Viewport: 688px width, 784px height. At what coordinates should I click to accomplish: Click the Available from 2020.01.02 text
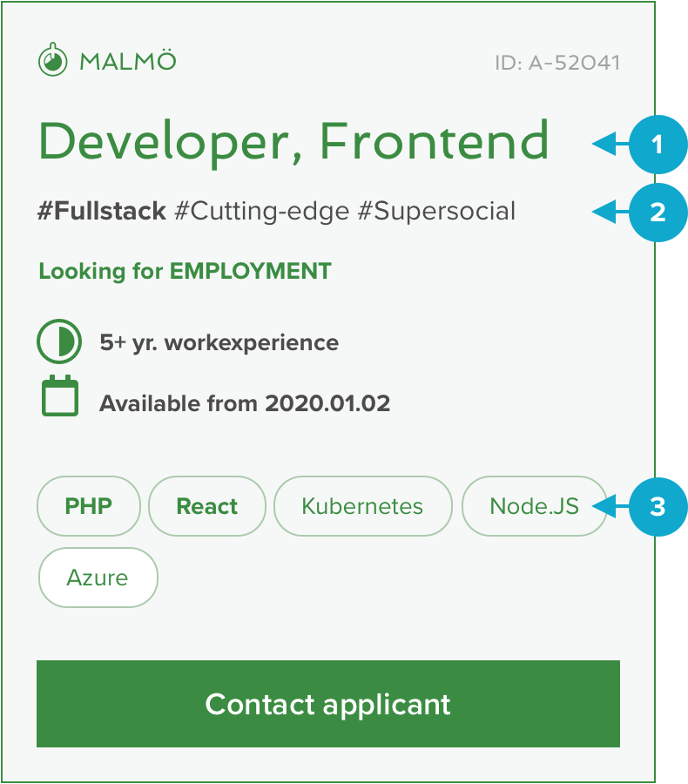coord(245,403)
